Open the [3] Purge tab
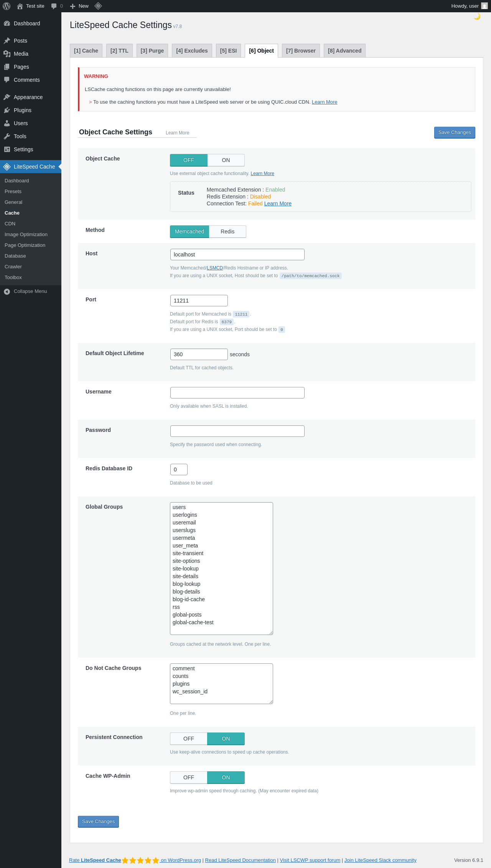The width and height of the screenshot is (491, 868). tap(152, 51)
